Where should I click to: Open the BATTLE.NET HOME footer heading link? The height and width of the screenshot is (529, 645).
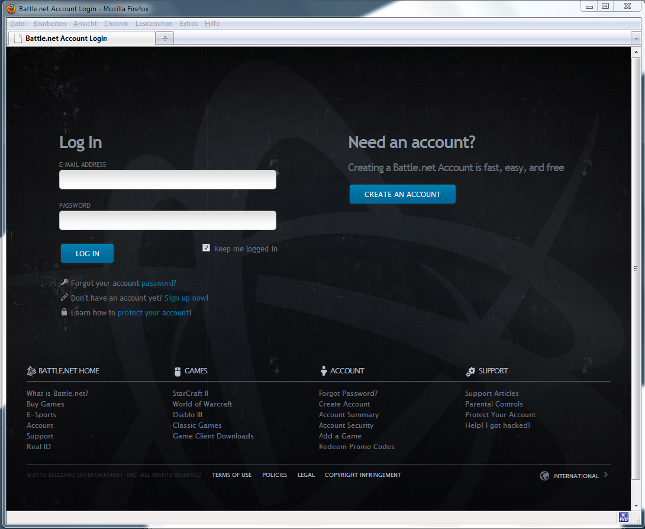(x=69, y=371)
